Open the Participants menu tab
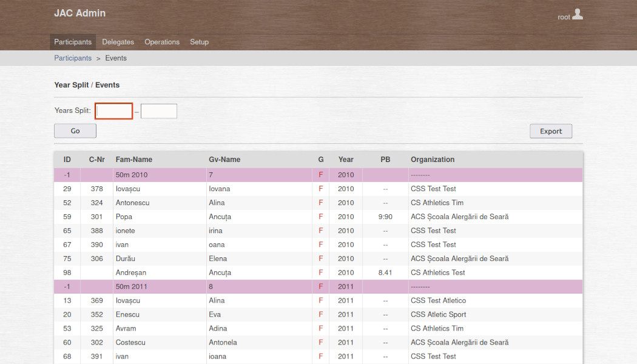Image resolution: width=637 pixels, height=364 pixels. click(x=73, y=42)
